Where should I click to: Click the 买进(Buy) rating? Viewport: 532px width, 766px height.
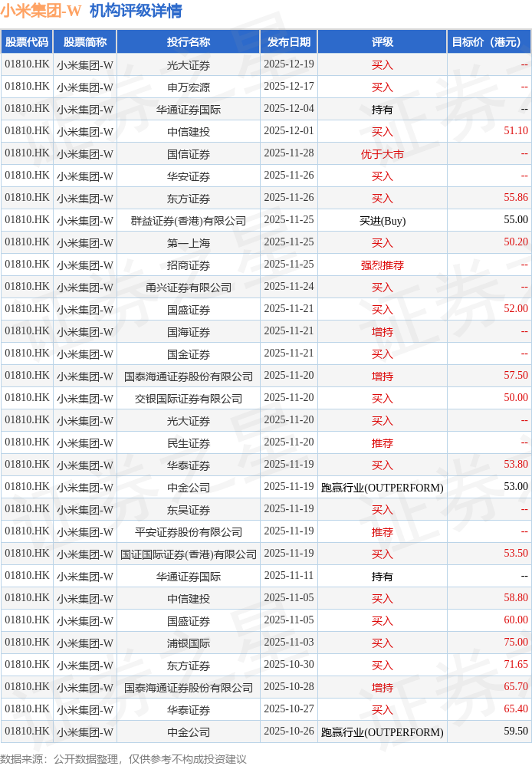pyautogui.click(x=383, y=221)
